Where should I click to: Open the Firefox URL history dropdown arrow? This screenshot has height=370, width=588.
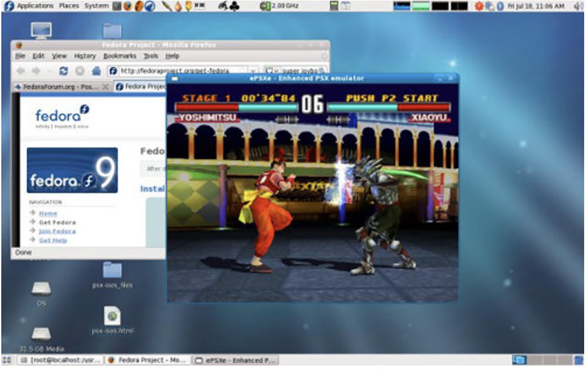253,71
